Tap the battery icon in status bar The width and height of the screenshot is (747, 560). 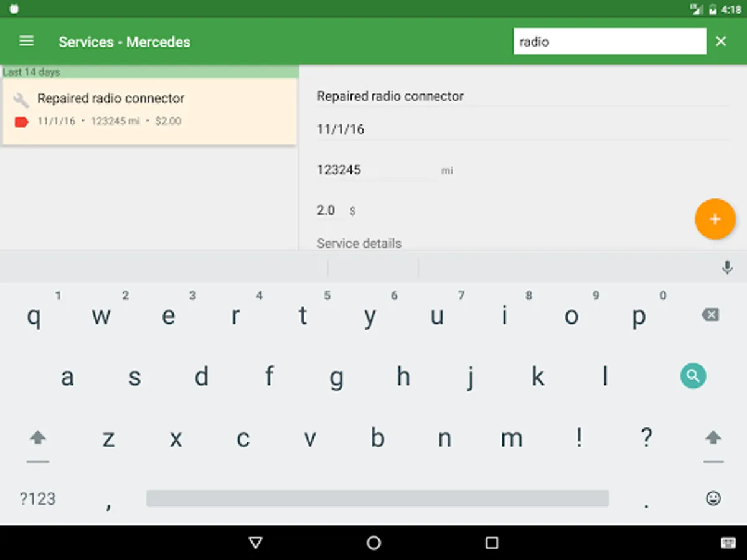click(x=713, y=9)
